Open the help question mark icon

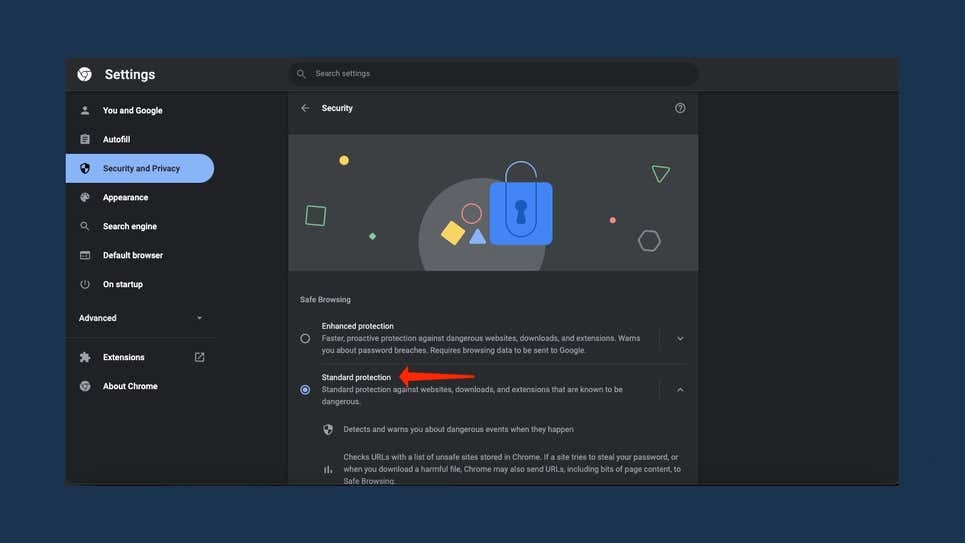pos(680,108)
